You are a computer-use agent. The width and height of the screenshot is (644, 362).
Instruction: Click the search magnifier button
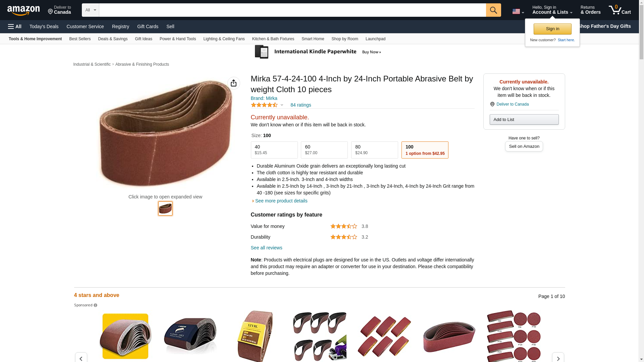click(493, 10)
